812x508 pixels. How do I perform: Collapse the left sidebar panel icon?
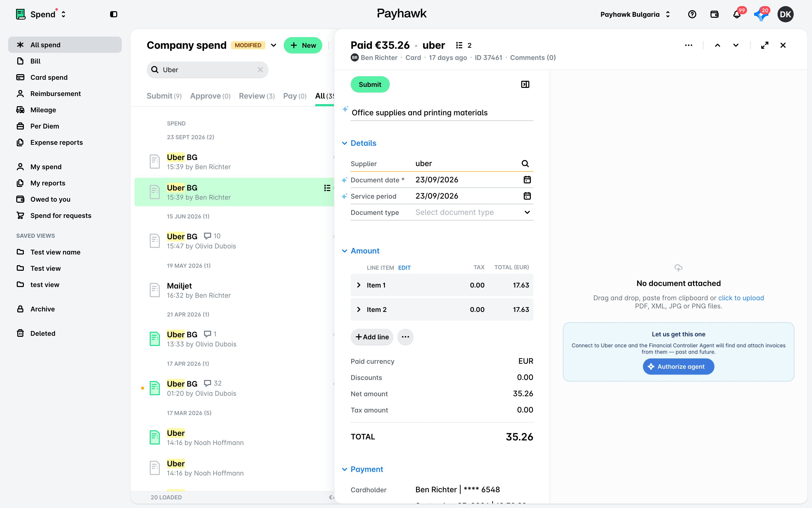click(x=113, y=14)
